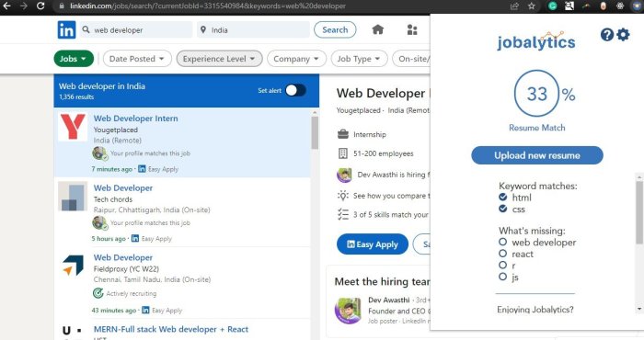This screenshot has height=340, width=644.
Task: Select missing keyword 'js'
Action: tap(502, 277)
